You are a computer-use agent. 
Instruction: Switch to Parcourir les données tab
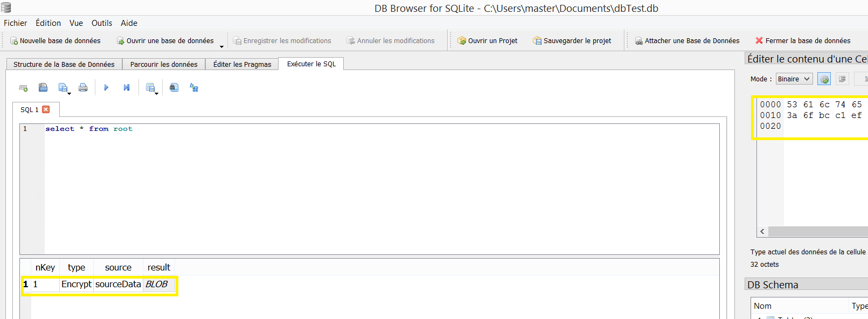click(164, 64)
